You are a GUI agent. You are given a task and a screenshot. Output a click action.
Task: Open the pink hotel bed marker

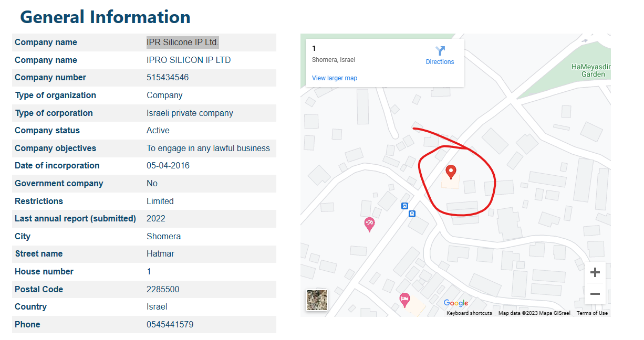click(x=404, y=300)
